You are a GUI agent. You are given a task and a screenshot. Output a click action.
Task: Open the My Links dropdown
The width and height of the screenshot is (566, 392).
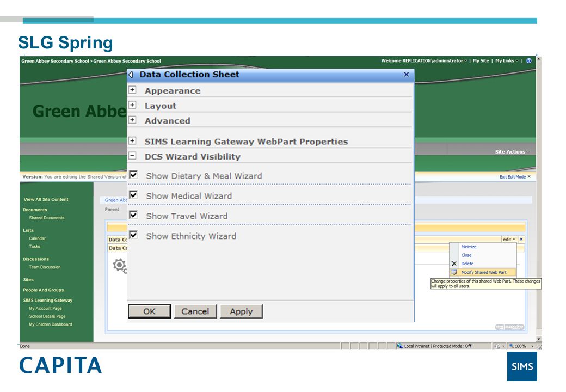coord(507,60)
